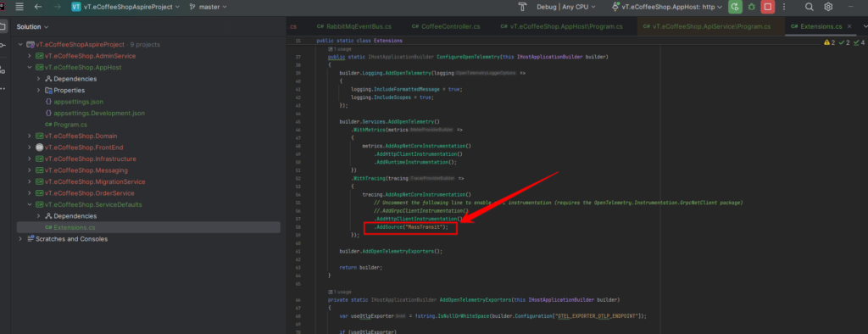868x334 pixels.
Task: Open Program.cs under AppHost
Action: point(70,125)
